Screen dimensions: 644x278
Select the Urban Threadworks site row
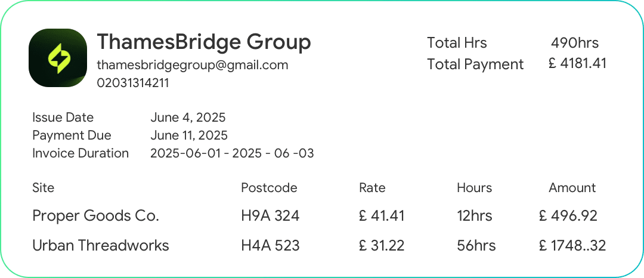[x=100, y=245]
